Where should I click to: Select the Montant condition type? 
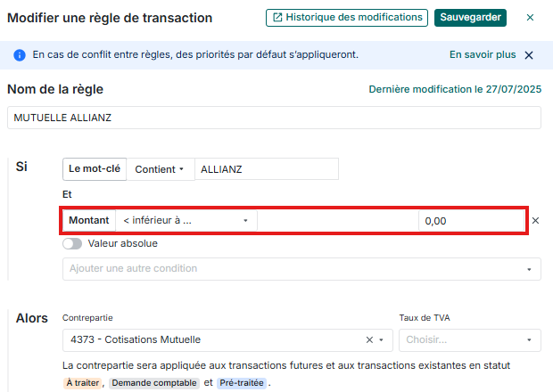pyautogui.click(x=89, y=221)
